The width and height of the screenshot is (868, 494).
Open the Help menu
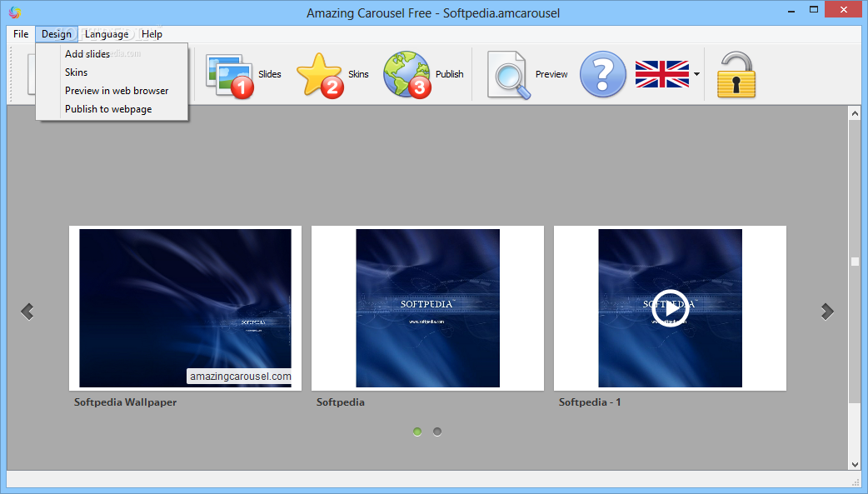coord(152,34)
